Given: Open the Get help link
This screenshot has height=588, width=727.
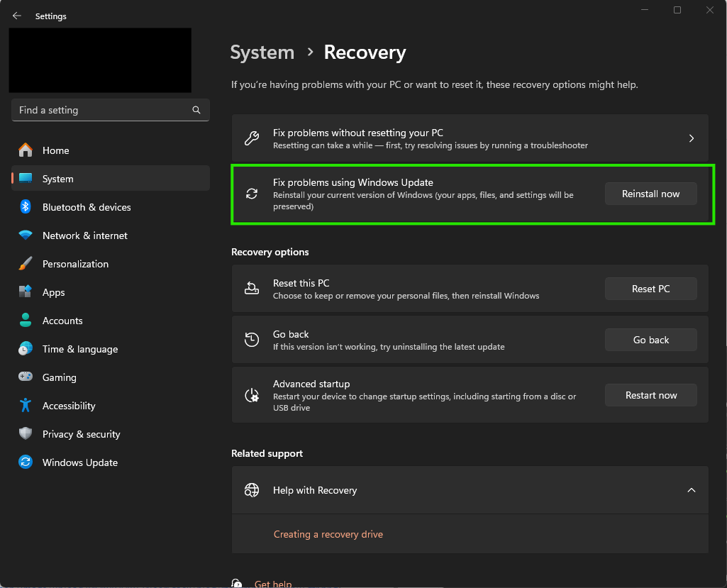Looking at the screenshot, I should pyautogui.click(x=272, y=583).
